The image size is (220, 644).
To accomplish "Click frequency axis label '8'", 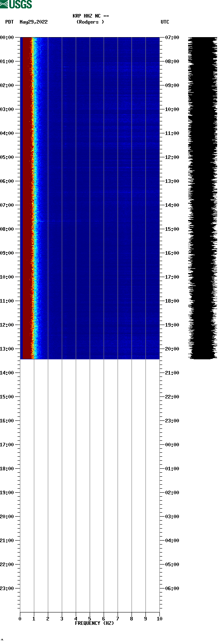I will [132, 619].
